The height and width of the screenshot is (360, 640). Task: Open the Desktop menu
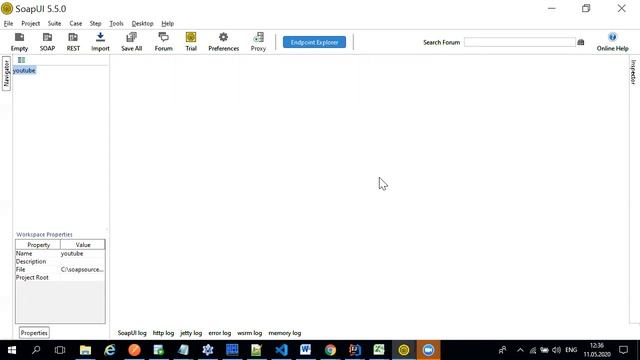click(x=142, y=23)
